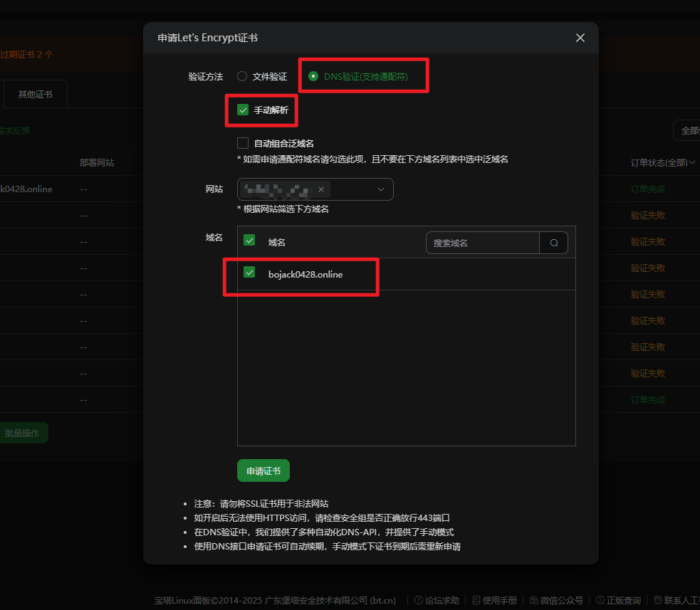The width and height of the screenshot is (700, 610).
Task: Click the 批量操作 batch operation button
Action: [x=22, y=433]
